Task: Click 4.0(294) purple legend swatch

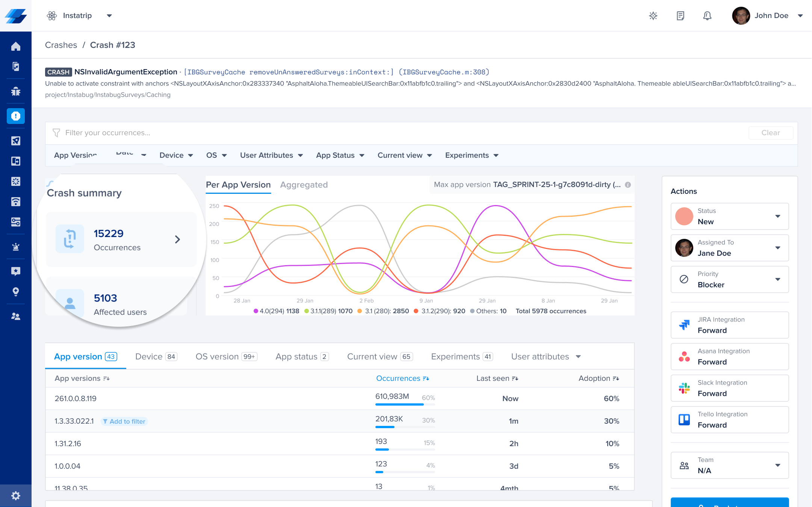Action: 256,311
